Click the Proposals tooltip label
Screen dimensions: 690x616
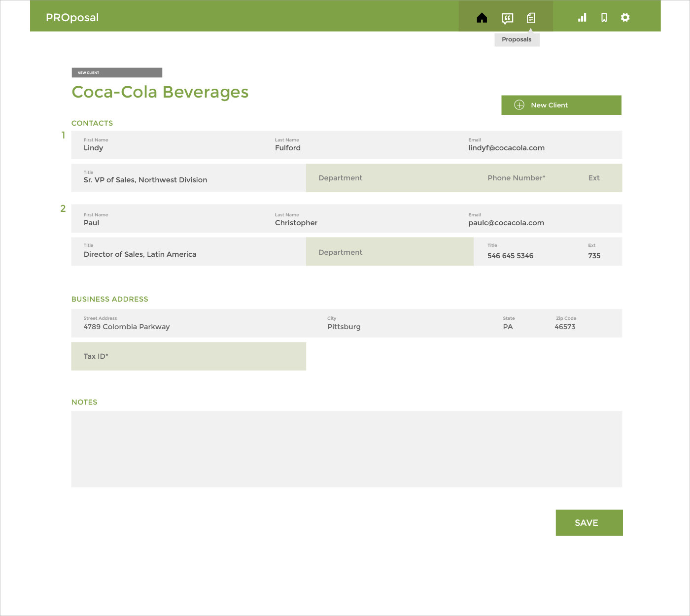517,39
